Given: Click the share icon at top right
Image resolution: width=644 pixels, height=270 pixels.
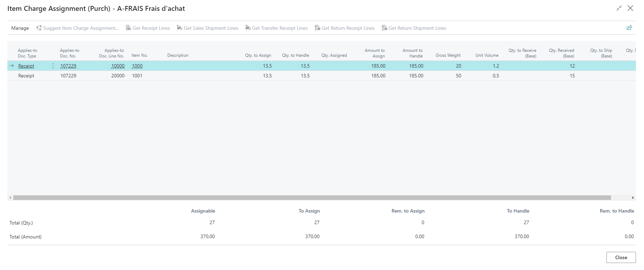Looking at the screenshot, I should tap(629, 28).
